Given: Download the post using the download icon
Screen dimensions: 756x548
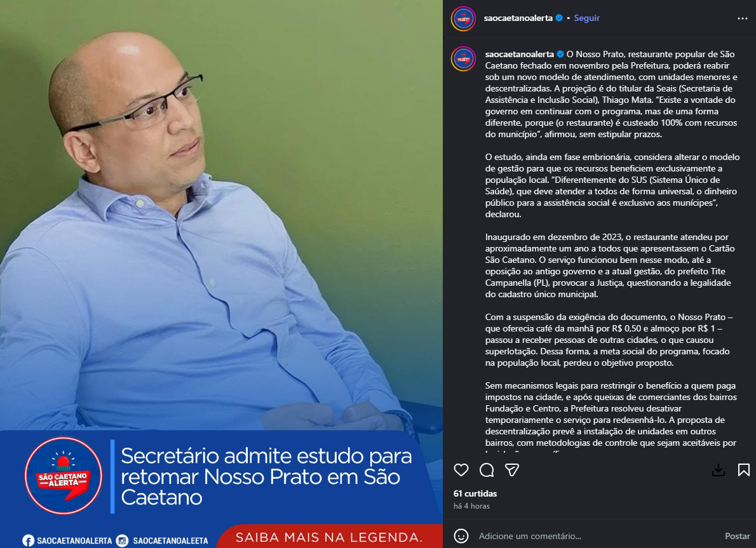Looking at the screenshot, I should (719, 470).
